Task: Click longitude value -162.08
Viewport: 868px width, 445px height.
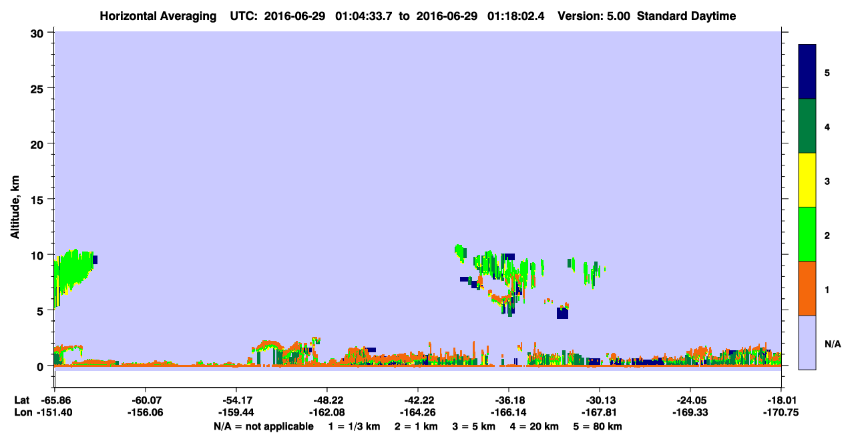Action: (x=327, y=413)
